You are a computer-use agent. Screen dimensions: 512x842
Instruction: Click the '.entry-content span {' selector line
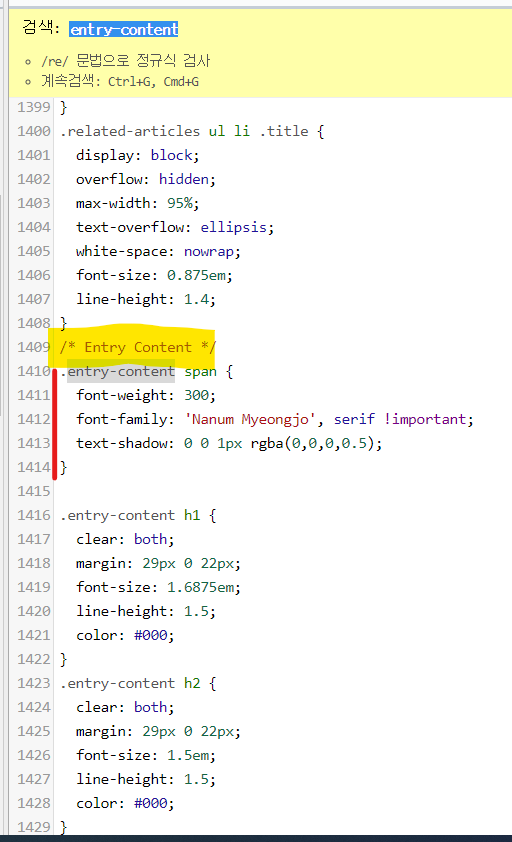(146, 371)
